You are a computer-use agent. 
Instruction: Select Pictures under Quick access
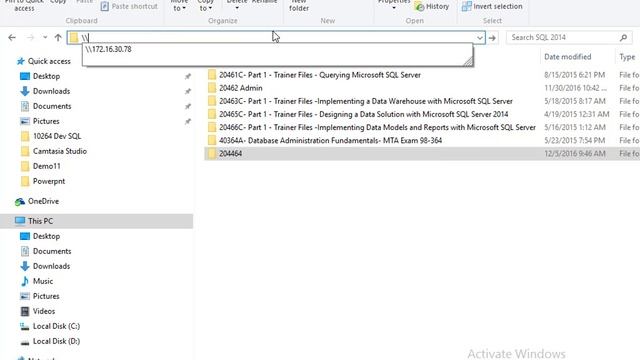[46, 121]
